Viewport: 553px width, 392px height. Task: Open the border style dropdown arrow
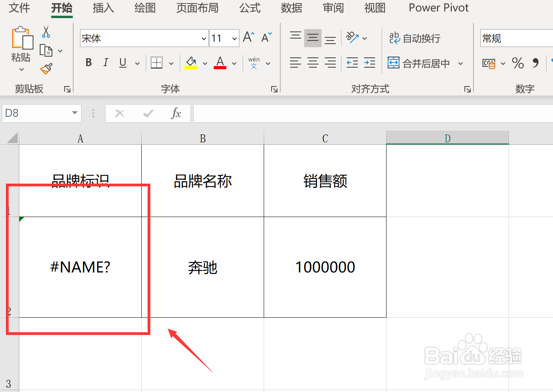point(171,63)
